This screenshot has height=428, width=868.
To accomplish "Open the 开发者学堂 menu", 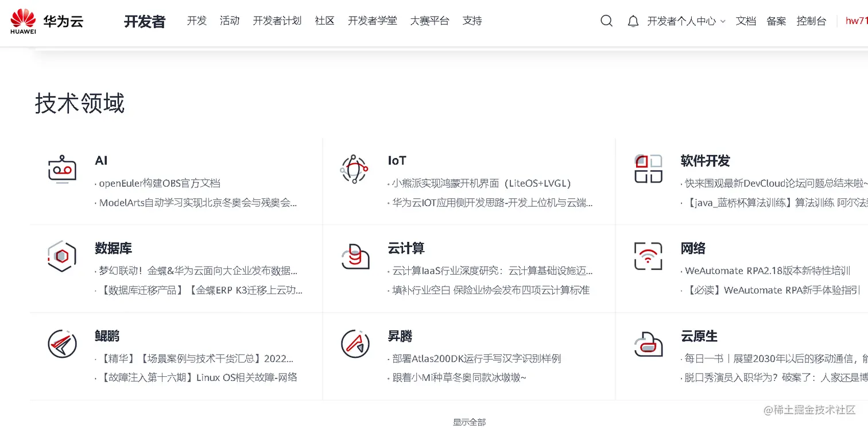I will [x=373, y=21].
